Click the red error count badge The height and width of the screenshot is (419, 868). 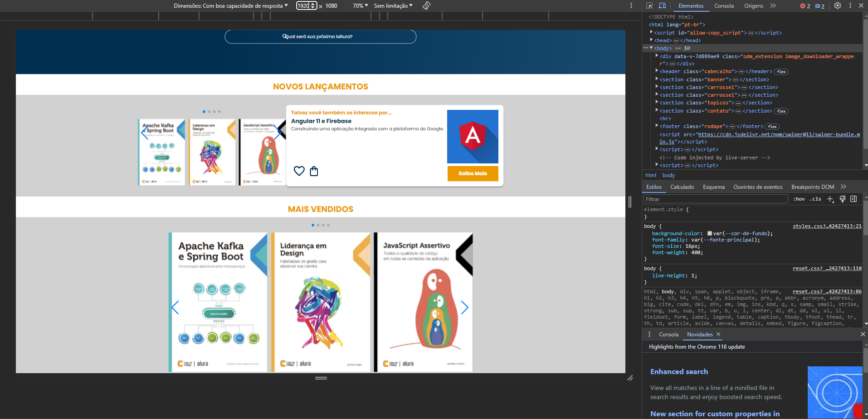[805, 6]
